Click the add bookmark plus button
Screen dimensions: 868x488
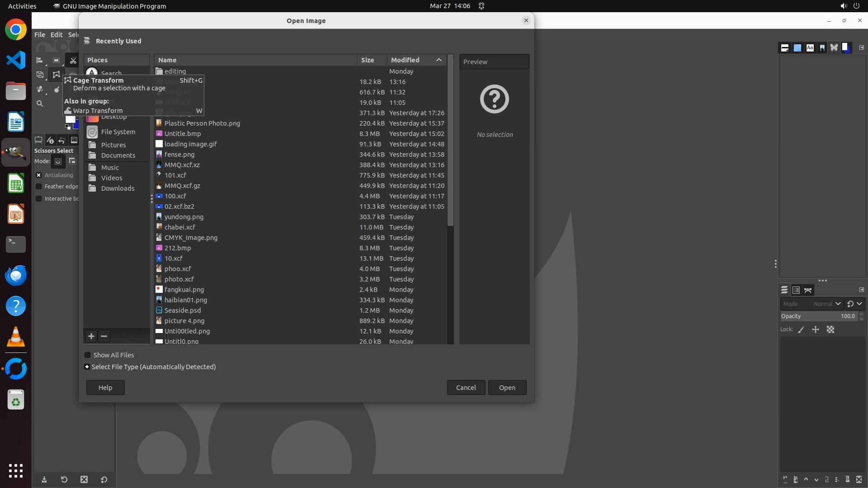coord(91,336)
